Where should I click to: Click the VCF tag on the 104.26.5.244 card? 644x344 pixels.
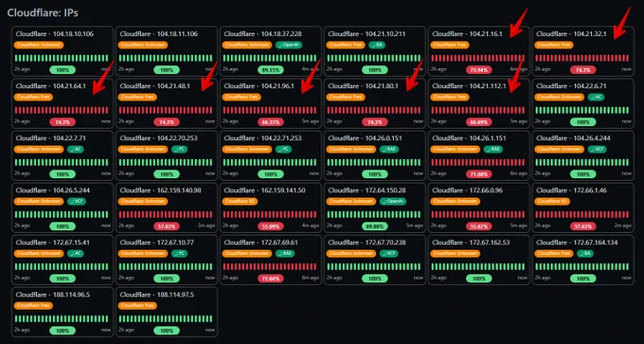pos(77,202)
